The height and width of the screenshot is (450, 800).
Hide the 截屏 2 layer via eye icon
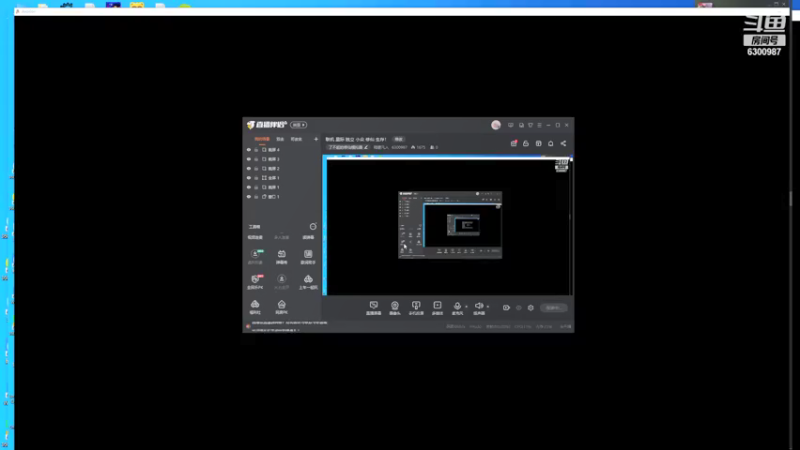[x=249, y=168]
